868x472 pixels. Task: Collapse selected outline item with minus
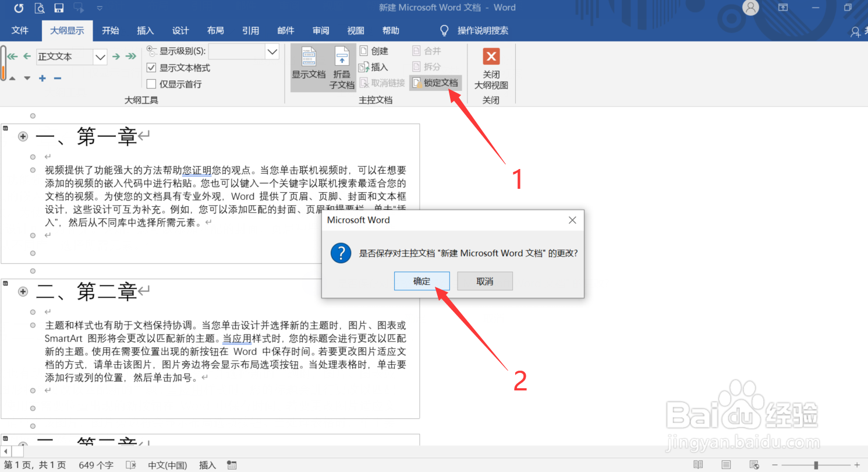58,78
